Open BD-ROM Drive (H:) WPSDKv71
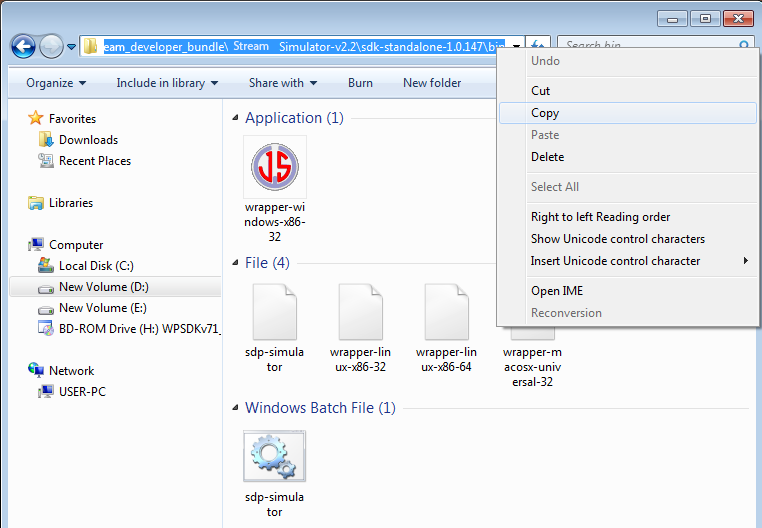The width and height of the screenshot is (762, 528). point(139,329)
